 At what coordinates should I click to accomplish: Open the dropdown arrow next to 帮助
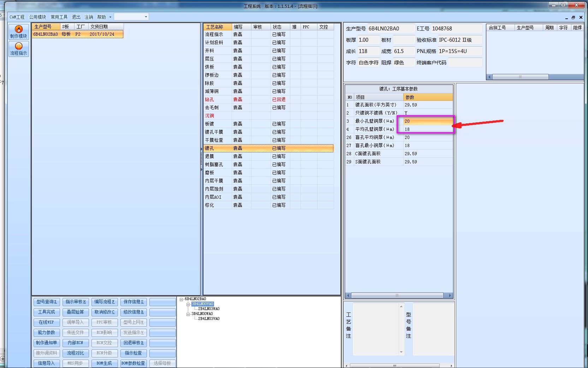point(110,17)
